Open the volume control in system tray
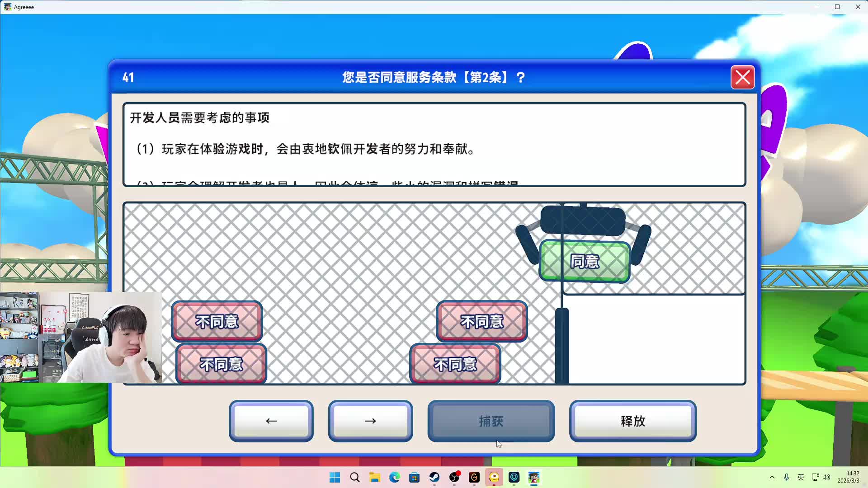868x488 pixels. click(x=826, y=477)
